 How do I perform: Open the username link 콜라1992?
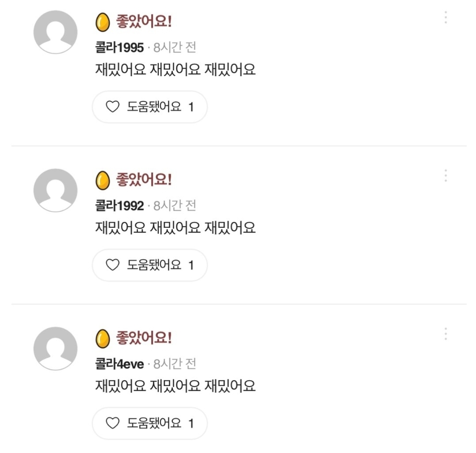click(119, 205)
